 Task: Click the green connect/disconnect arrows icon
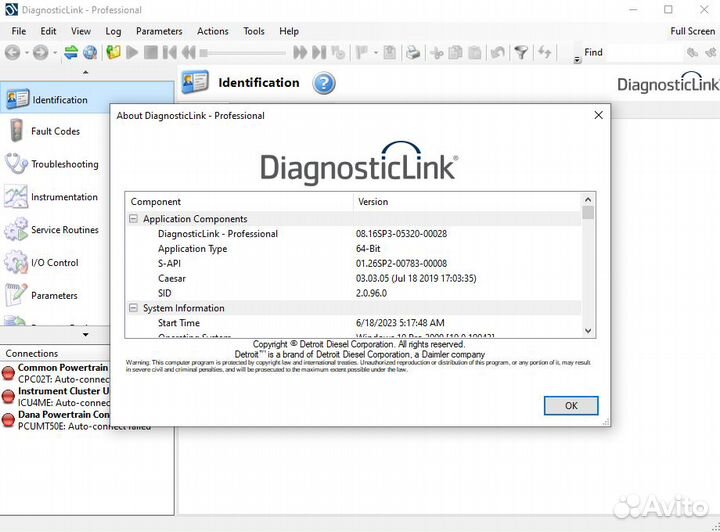pos(71,52)
